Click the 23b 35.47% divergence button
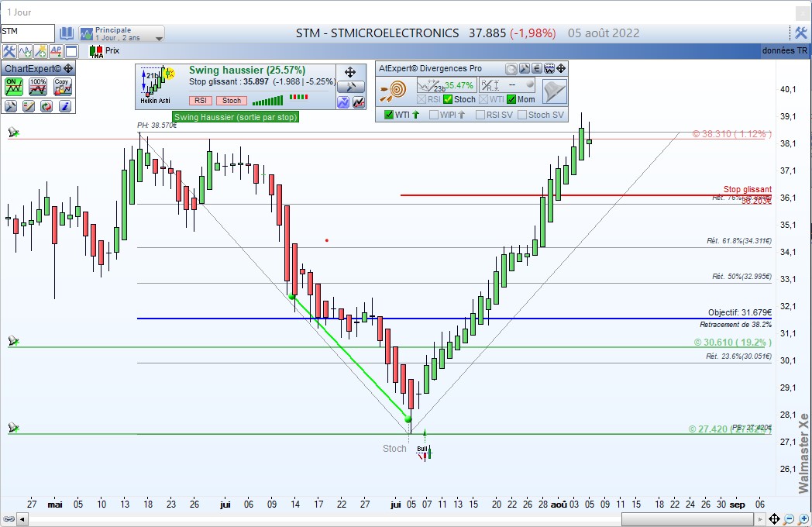 (446, 85)
